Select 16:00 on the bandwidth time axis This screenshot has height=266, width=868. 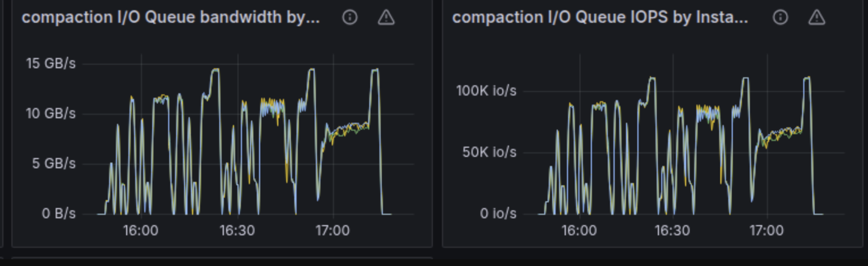pyautogui.click(x=141, y=231)
